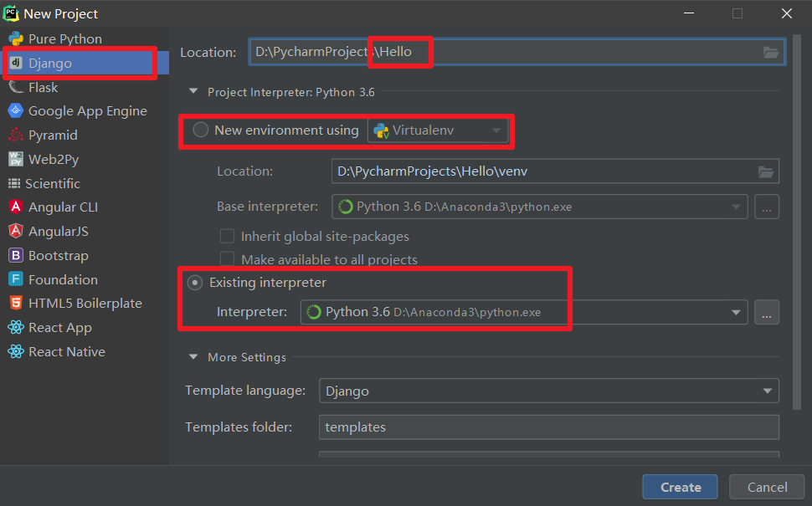Click the ellipsis button beside existing Interpreter

point(767,312)
